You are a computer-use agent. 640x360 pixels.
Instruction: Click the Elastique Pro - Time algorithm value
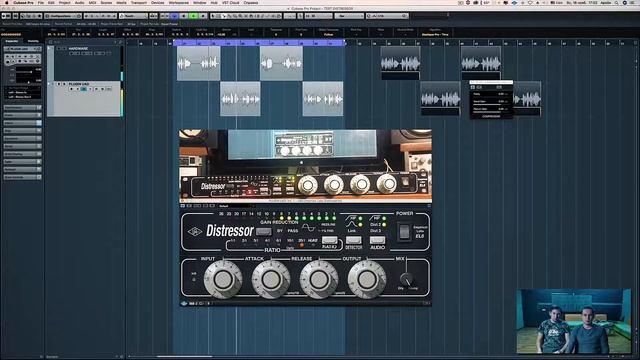(435, 35)
